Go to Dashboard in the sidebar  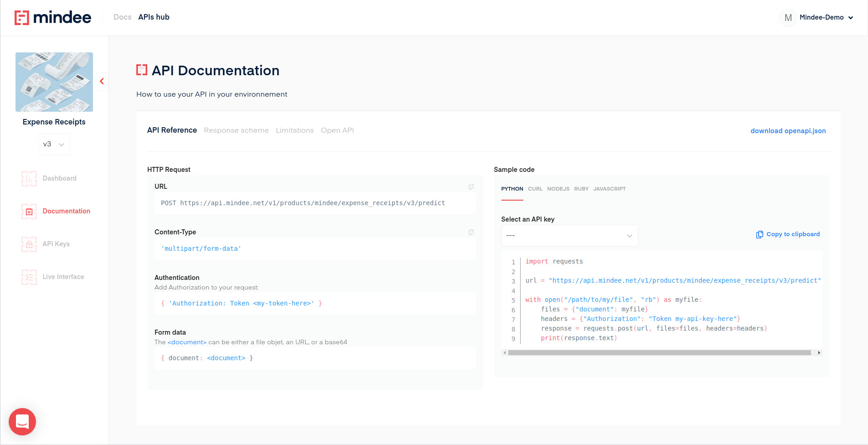(x=60, y=179)
